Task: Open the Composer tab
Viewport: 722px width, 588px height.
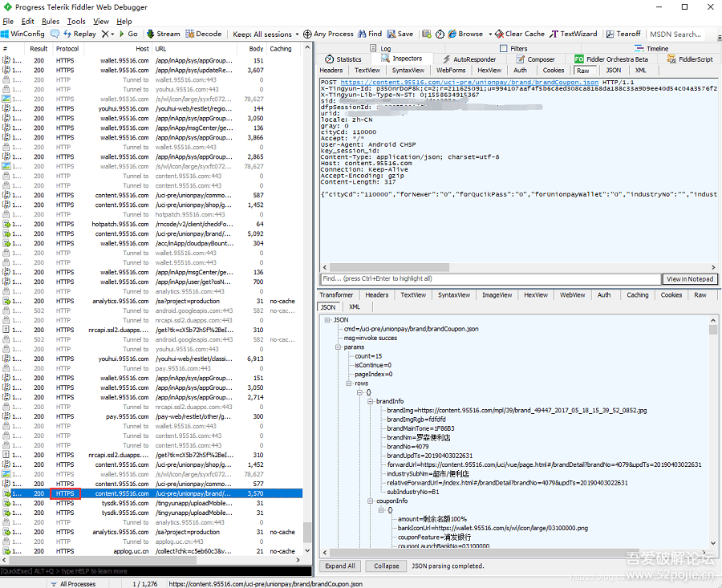Action: [x=536, y=59]
